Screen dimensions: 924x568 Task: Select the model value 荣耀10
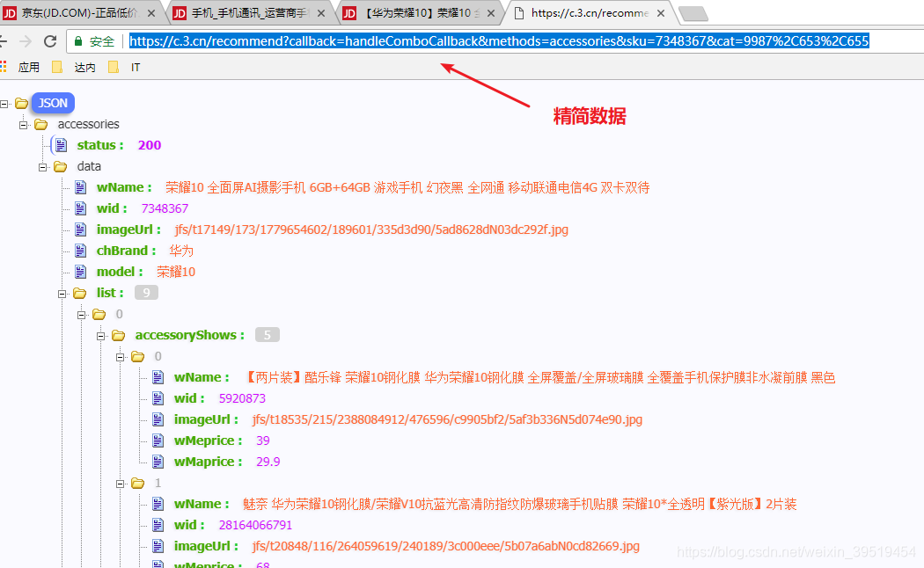coord(176,272)
